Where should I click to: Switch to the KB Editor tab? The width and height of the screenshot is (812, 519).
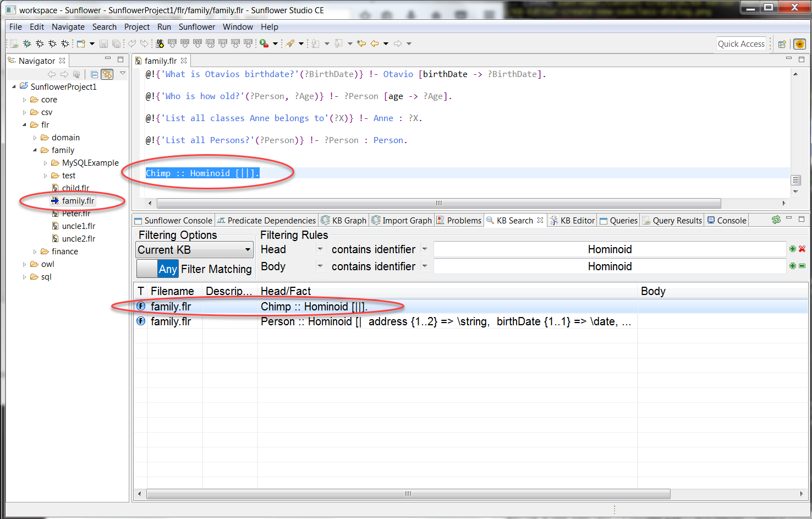click(x=572, y=220)
